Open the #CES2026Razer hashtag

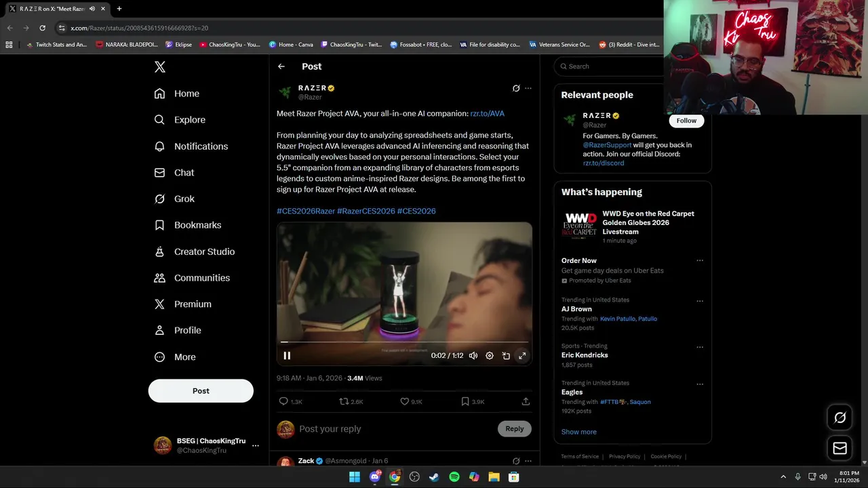pos(306,211)
